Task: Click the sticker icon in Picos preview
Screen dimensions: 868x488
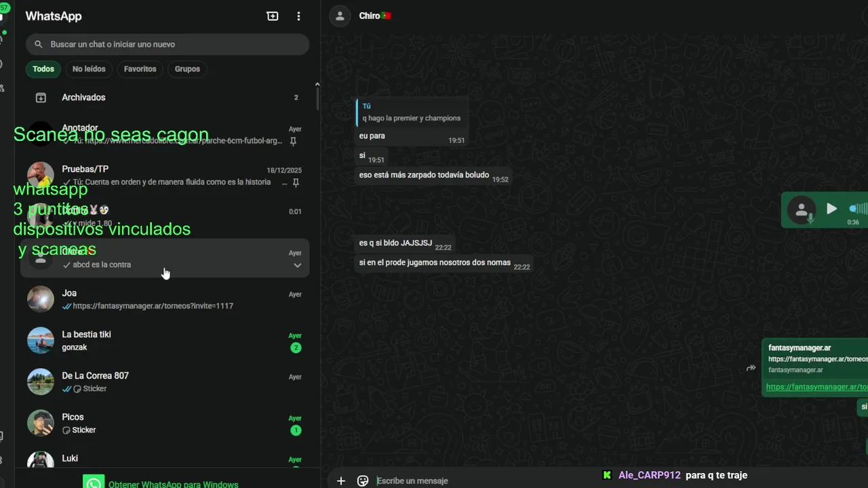Action: click(66, 430)
